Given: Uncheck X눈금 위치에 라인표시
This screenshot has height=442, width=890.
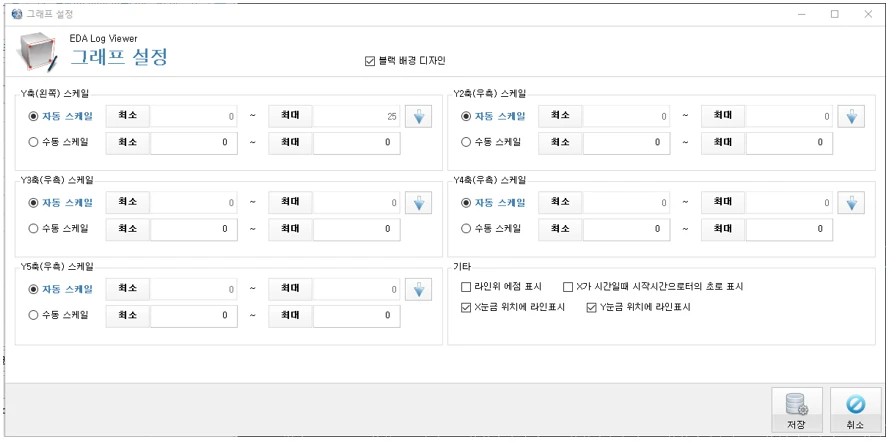Looking at the screenshot, I should 513,308.
